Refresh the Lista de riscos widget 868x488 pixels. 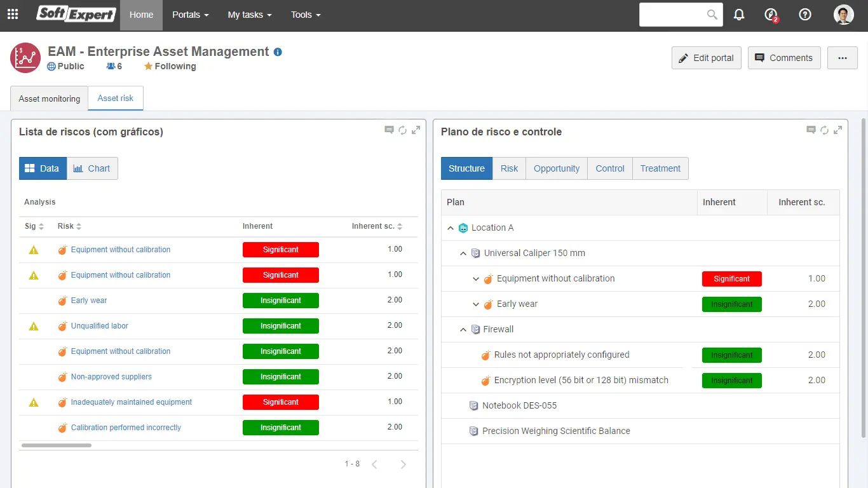click(x=403, y=130)
